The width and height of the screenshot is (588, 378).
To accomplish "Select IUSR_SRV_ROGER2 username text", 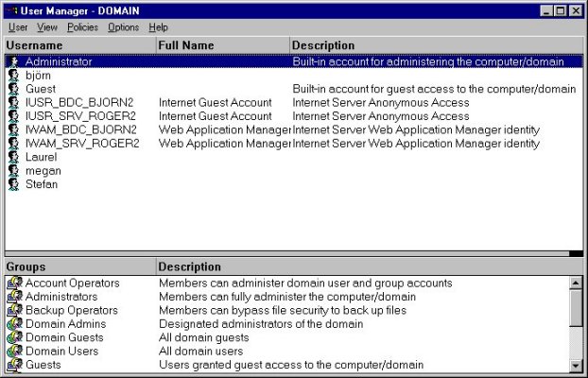I will click(80, 116).
